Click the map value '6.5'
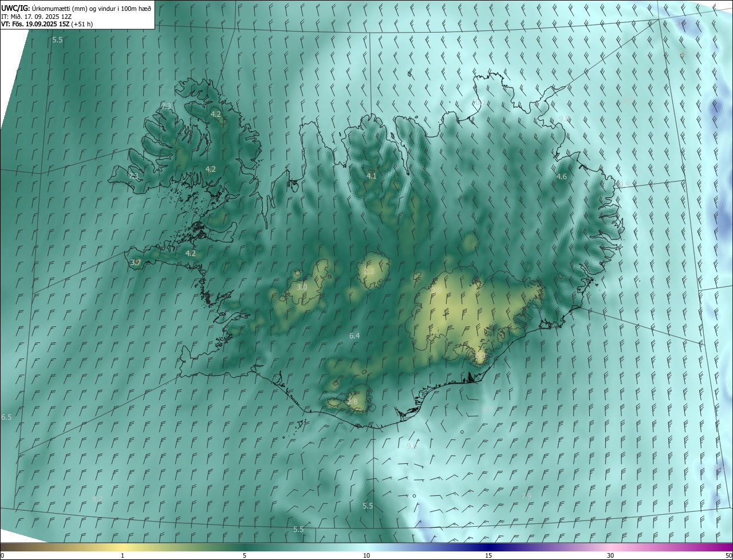Image resolution: width=733 pixels, height=560 pixels. tap(6, 417)
